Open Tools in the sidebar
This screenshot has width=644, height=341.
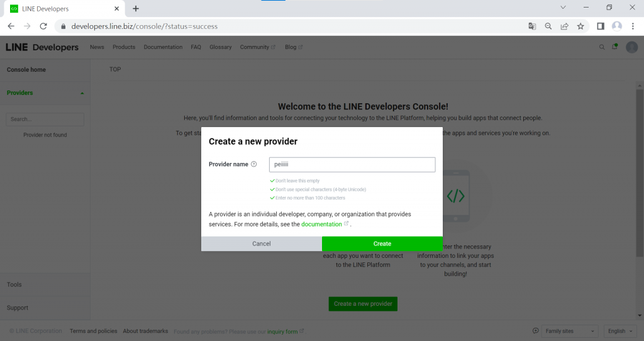pyautogui.click(x=14, y=285)
